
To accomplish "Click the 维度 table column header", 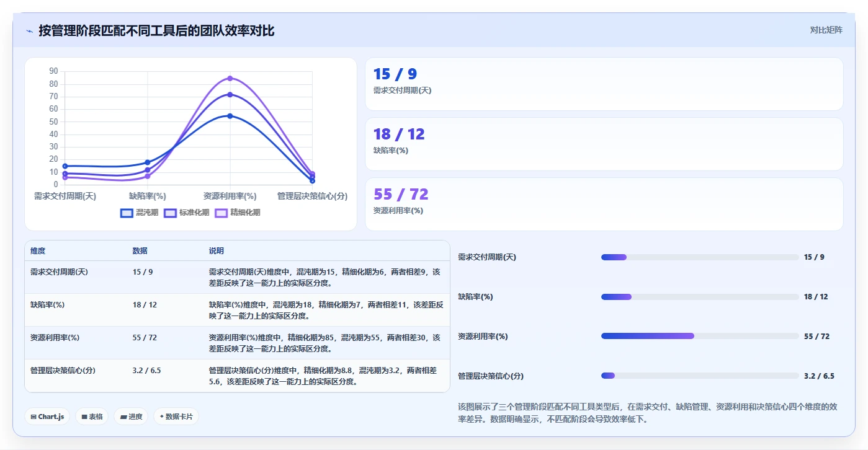I will 38,251.
